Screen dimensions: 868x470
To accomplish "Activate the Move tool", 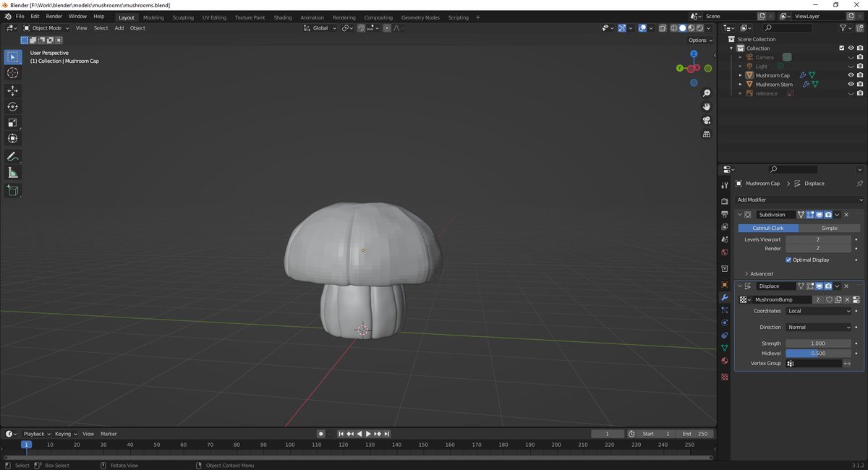I will point(13,90).
